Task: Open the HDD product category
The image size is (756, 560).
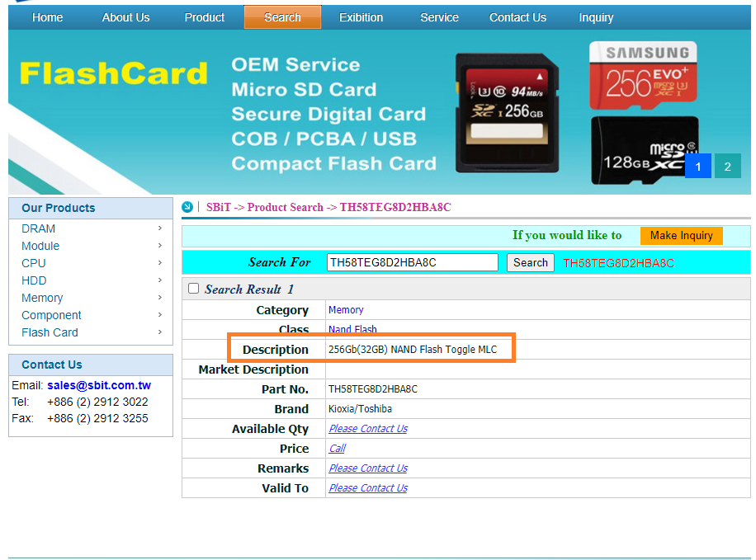Action: coord(34,280)
